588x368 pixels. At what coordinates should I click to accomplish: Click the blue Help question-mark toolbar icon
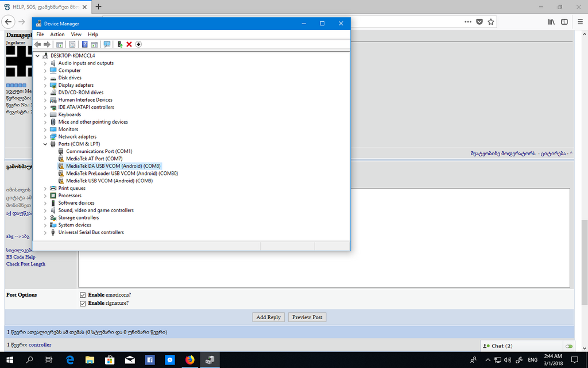tap(85, 44)
